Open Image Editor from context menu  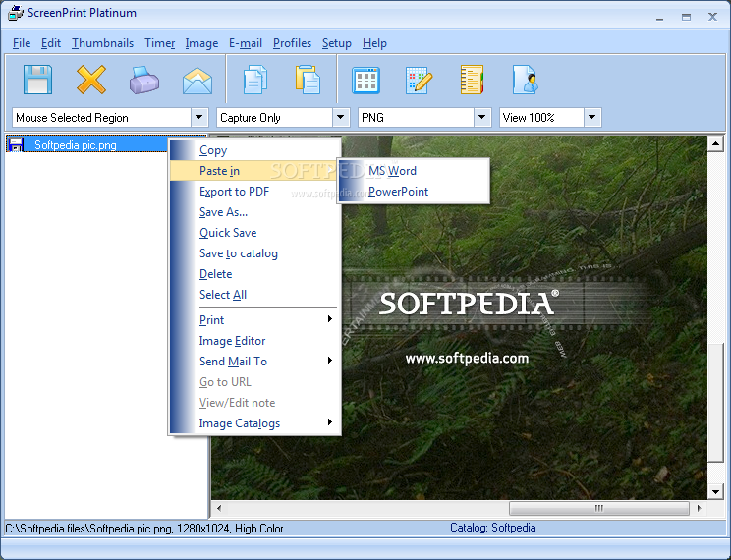255,340
